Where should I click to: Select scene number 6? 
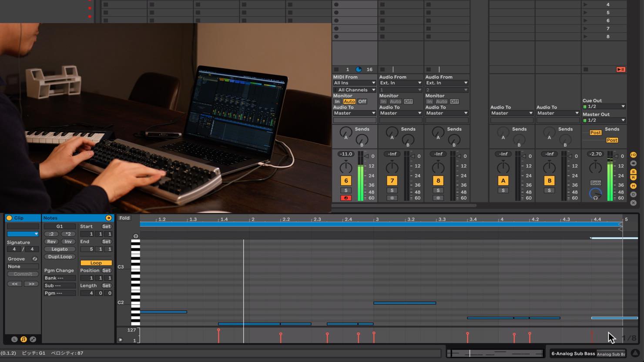point(608,20)
